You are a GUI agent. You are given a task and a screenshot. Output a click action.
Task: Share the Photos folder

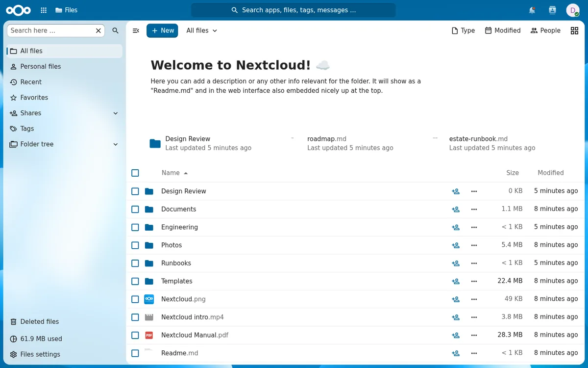pyautogui.click(x=455, y=245)
